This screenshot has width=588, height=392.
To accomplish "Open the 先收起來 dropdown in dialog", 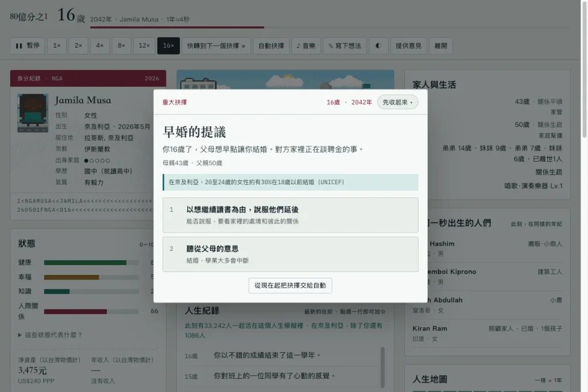I will pos(397,102).
